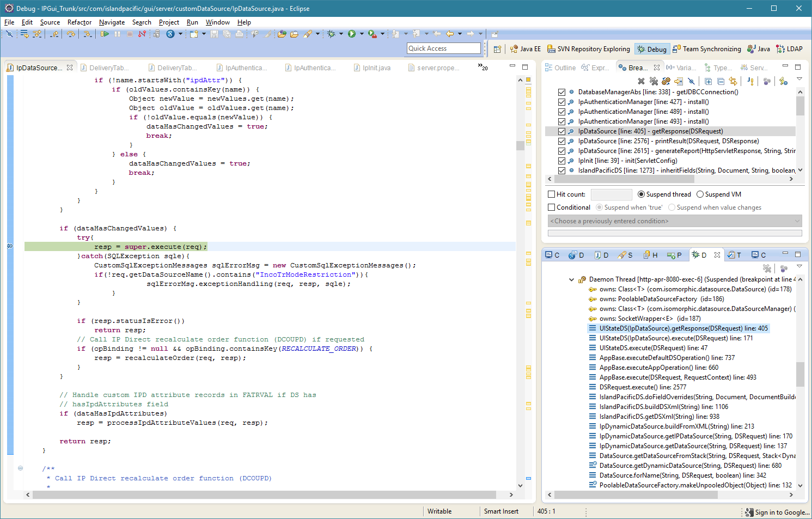
Task: Click the Disconnect toolbar icon
Action: [142, 34]
